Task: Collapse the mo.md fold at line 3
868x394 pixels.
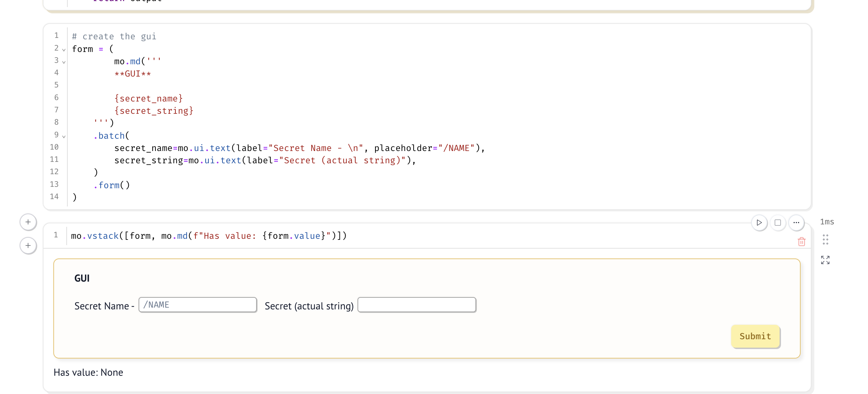Action: pos(64,62)
